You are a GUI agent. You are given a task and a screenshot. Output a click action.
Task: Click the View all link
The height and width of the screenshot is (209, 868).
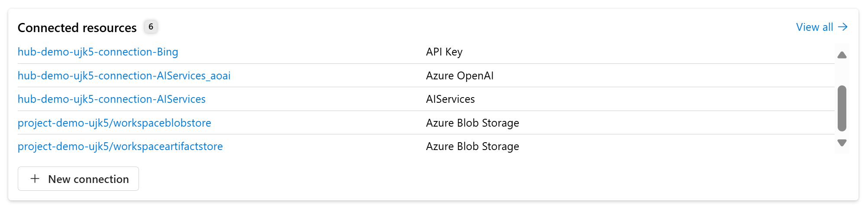814,27
